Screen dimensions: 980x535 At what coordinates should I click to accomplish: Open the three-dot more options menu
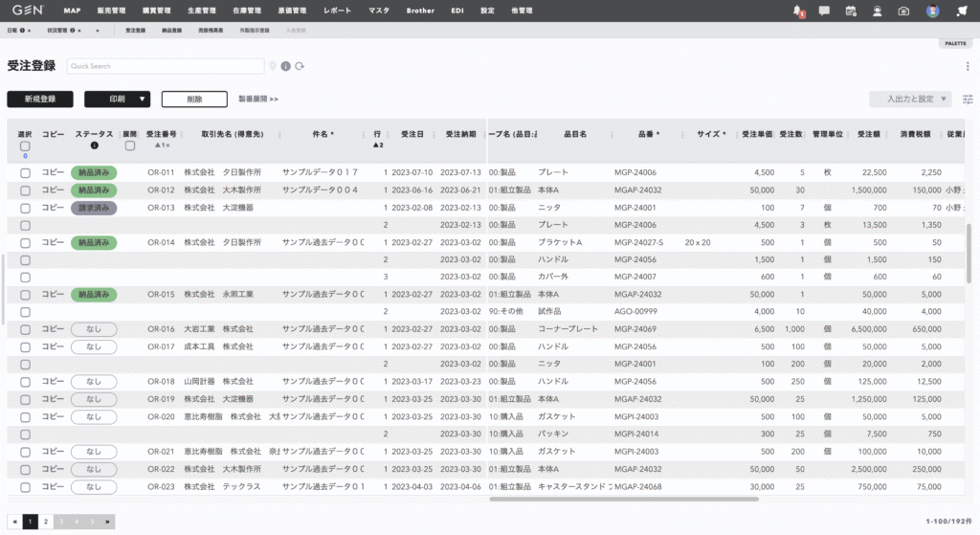click(968, 66)
